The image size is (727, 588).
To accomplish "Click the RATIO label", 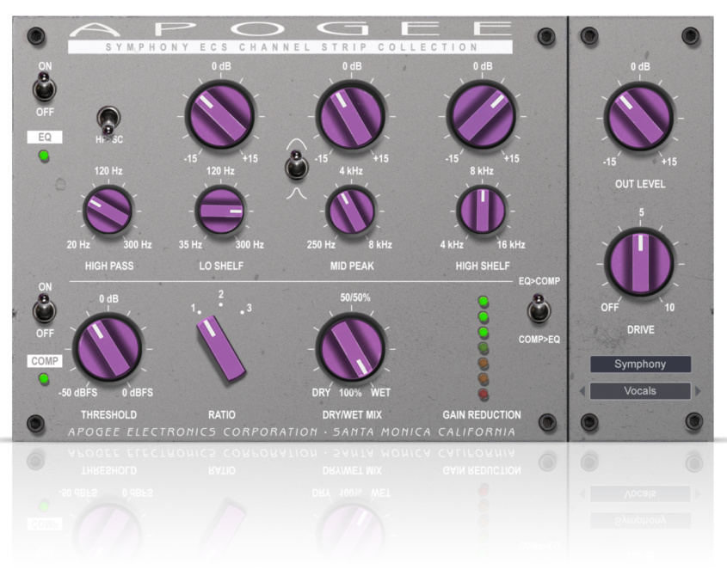I will tap(222, 414).
